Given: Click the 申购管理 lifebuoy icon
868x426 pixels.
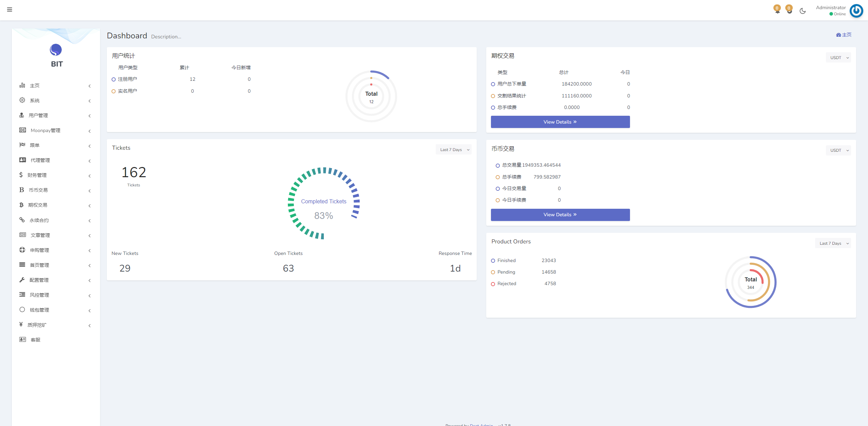Looking at the screenshot, I should [x=22, y=250].
